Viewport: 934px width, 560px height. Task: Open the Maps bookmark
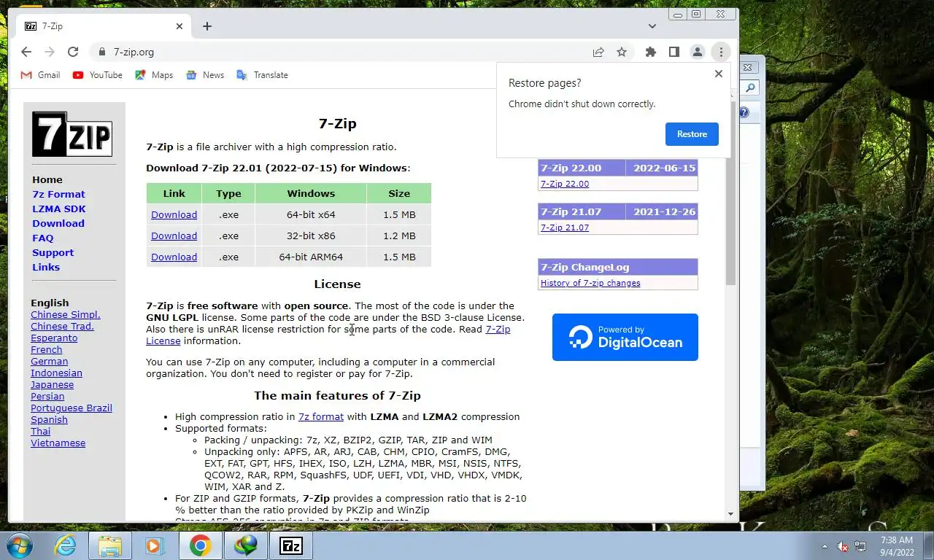coord(154,75)
